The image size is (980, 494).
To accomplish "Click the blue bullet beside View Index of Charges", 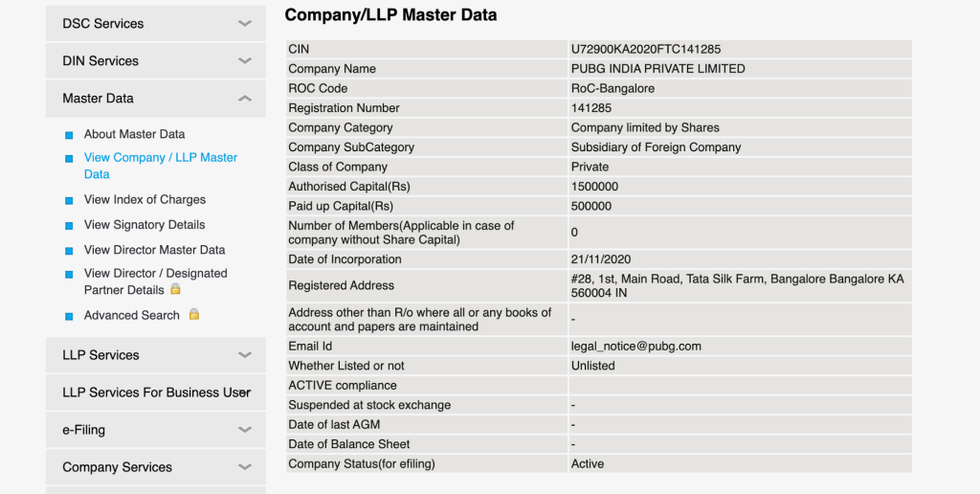I will tap(69, 200).
